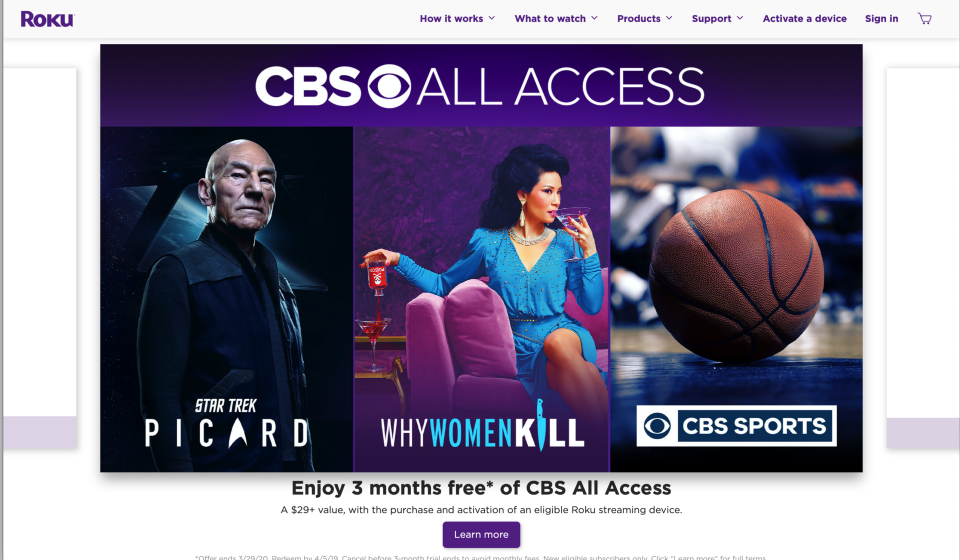Go to Activate a device
Screen dimensions: 960x560
point(804,18)
